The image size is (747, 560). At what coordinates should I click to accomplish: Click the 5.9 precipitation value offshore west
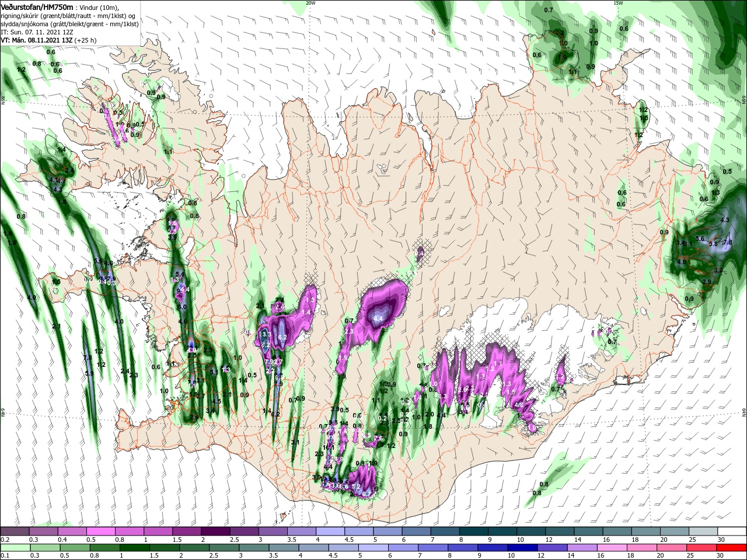[89, 373]
